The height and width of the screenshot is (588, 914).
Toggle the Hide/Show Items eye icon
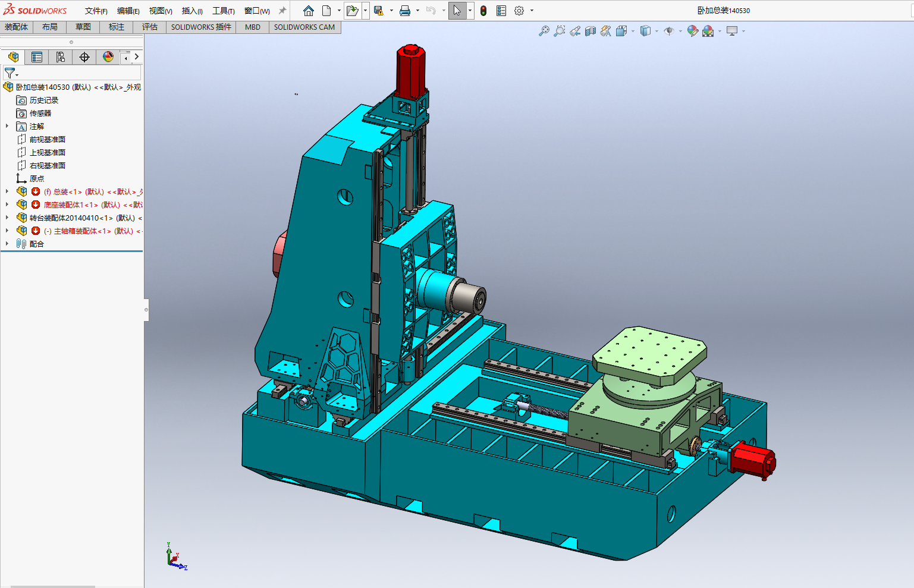point(669,31)
